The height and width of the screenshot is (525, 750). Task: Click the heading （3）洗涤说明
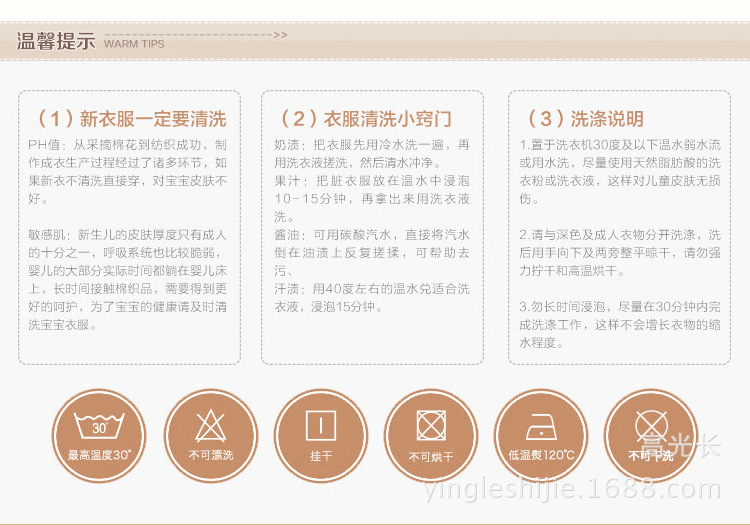tap(585, 119)
